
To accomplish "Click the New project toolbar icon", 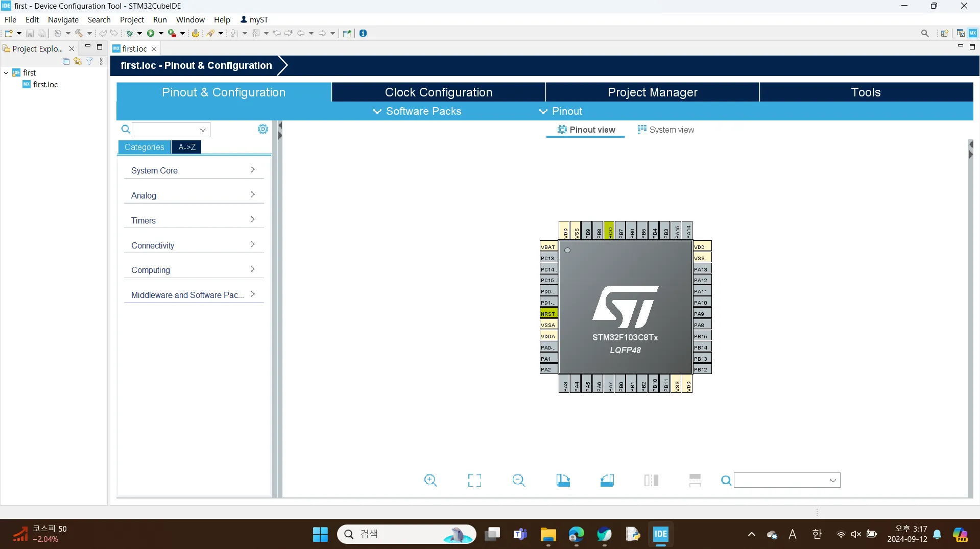I will coord(9,34).
